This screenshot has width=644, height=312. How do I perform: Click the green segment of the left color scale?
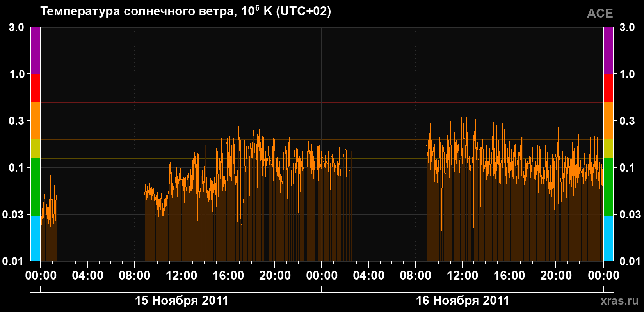[x=36, y=187]
